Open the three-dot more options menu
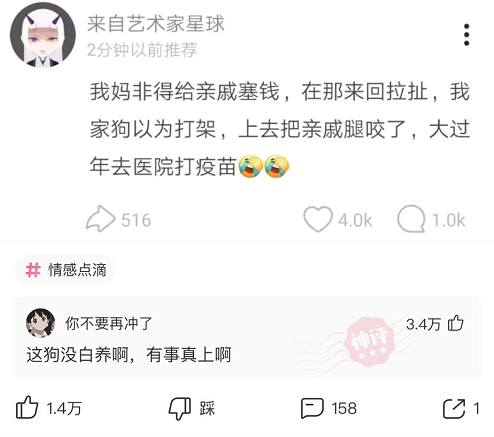The width and height of the screenshot is (494, 437). (466, 35)
